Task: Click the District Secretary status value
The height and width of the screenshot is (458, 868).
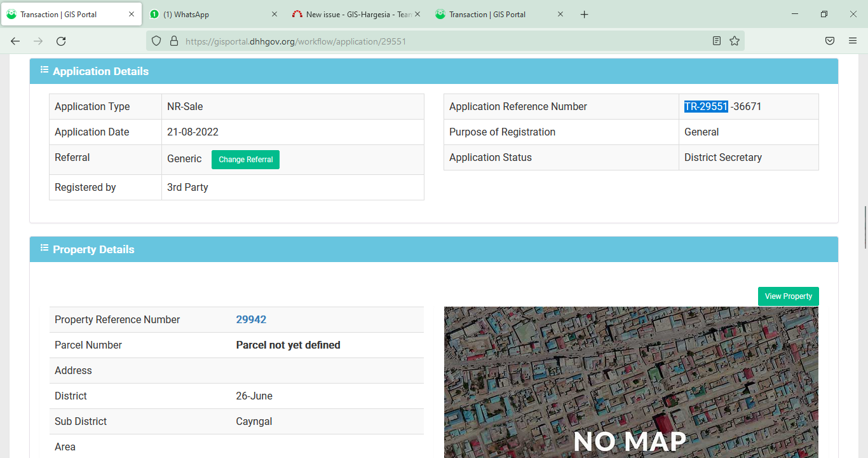Action: [x=723, y=158]
